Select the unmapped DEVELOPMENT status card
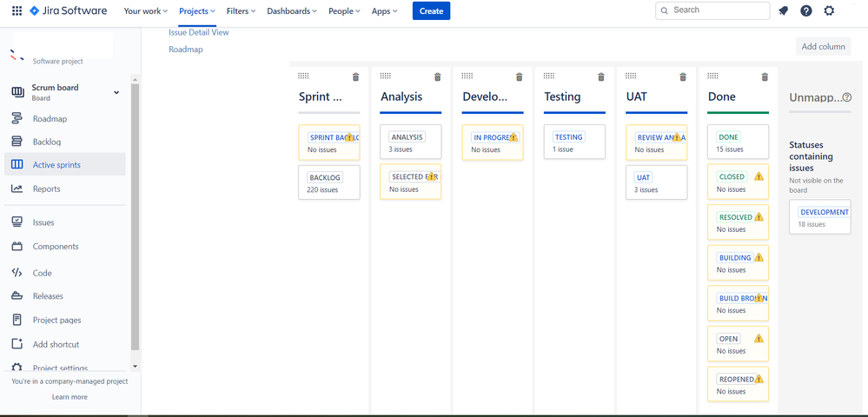Viewport: 868px width, 417px height. click(x=820, y=217)
